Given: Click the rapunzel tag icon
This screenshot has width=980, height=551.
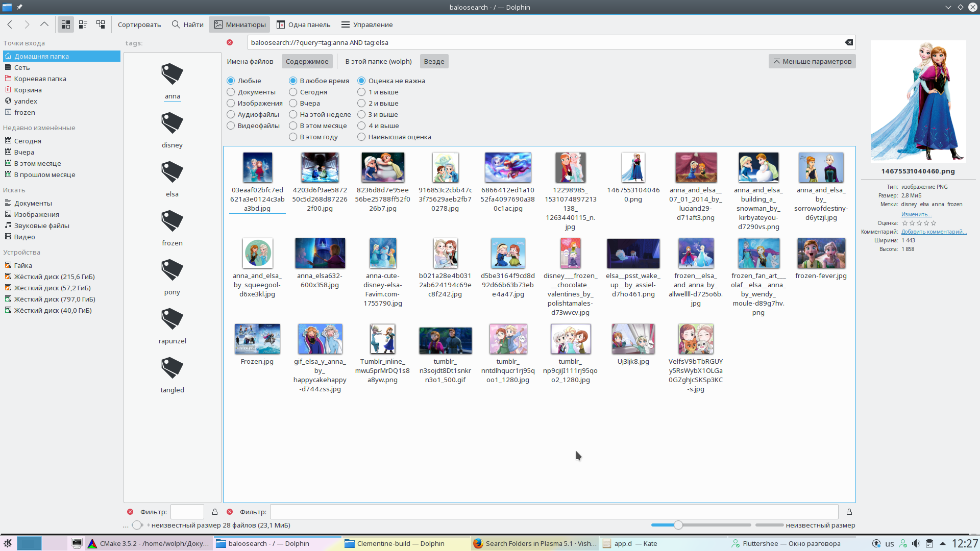Looking at the screenshot, I should [x=172, y=319].
